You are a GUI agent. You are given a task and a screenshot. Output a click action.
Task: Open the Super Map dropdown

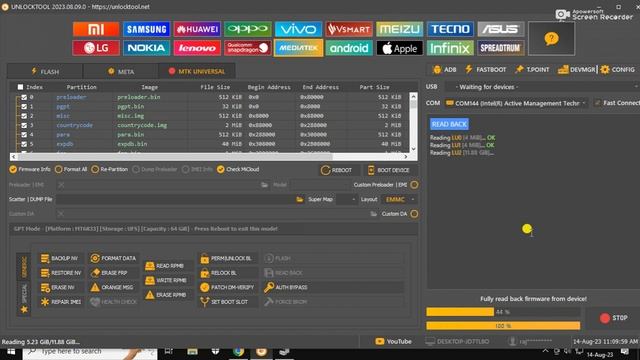347,199
